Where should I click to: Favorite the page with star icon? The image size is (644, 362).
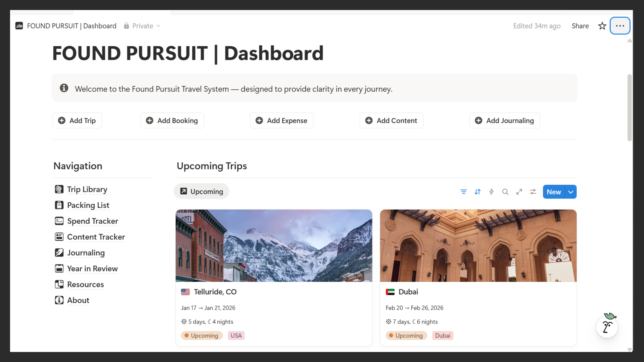pyautogui.click(x=602, y=26)
